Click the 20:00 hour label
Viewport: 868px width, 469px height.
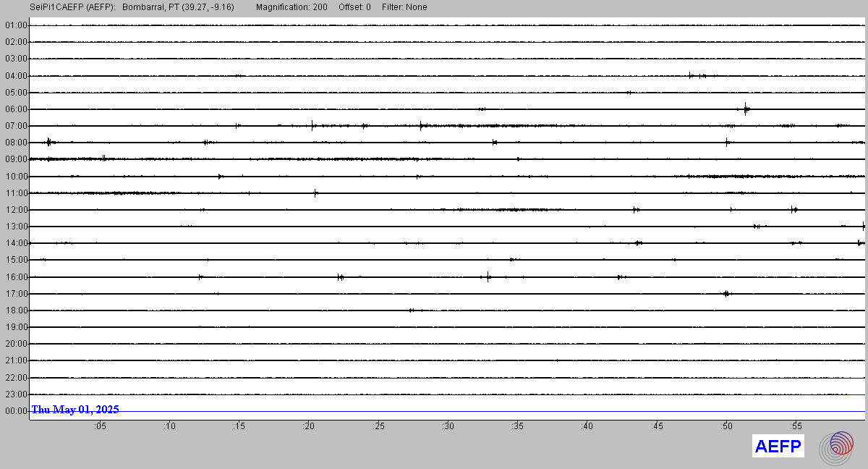pos(16,344)
